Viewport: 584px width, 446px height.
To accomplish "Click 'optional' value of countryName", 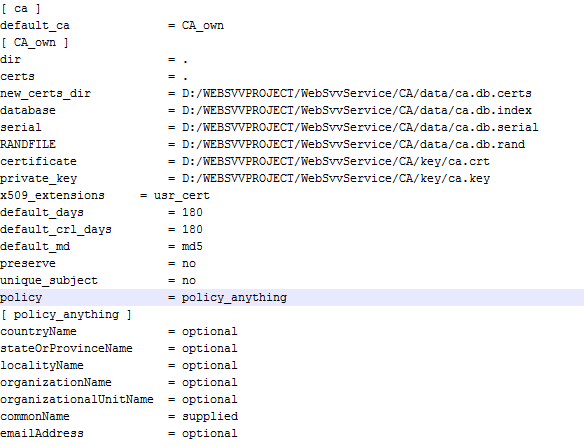I will 210,331.
